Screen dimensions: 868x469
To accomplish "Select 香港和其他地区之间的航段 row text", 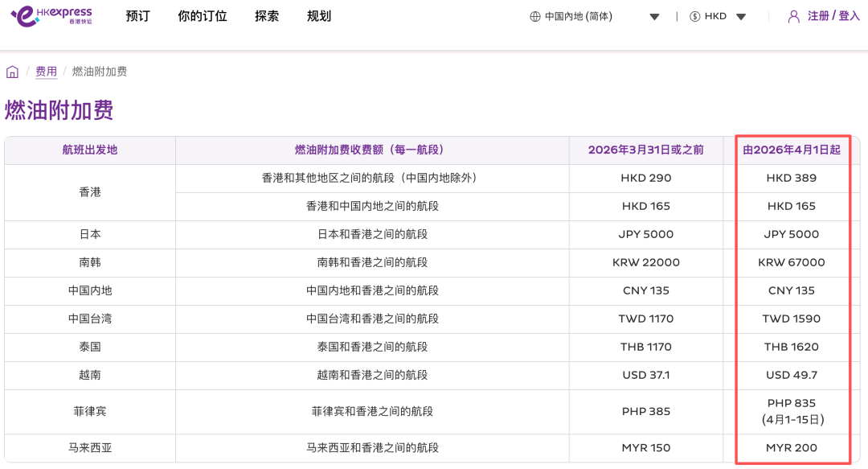I will pyautogui.click(x=370, y=178).
